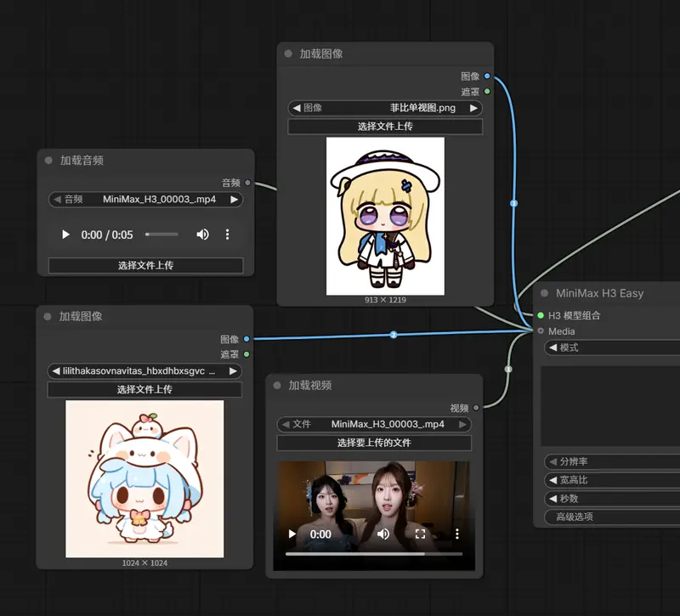The height and width of the screenshot is (616, 680).
Task: Click 选择文件上传 in the audio node
Action: click(145, 265)
